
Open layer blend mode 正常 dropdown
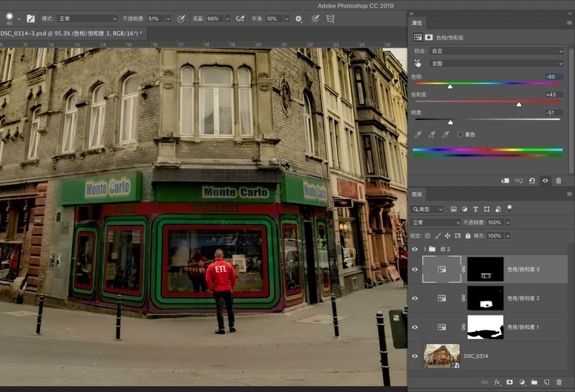pos(436,222)
